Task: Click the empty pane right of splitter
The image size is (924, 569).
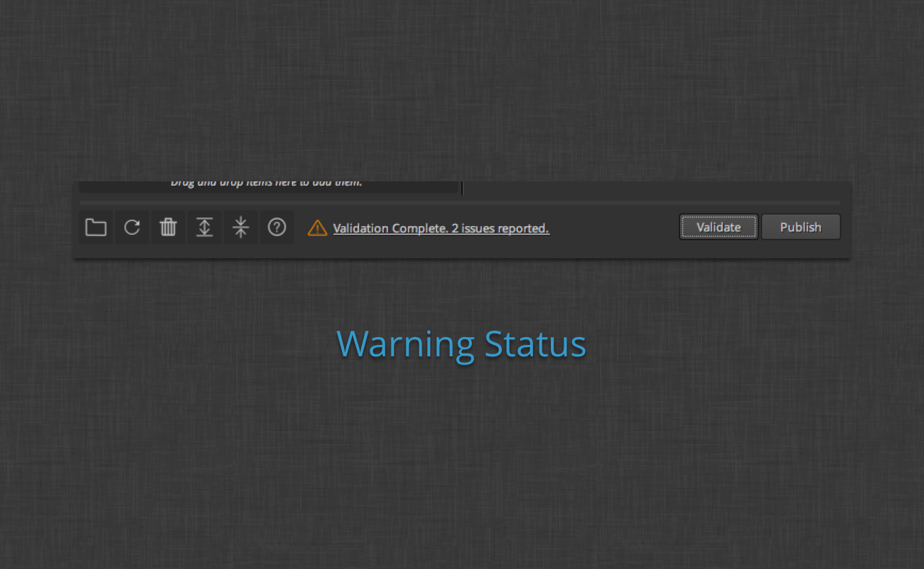Action: pos(654,188)
